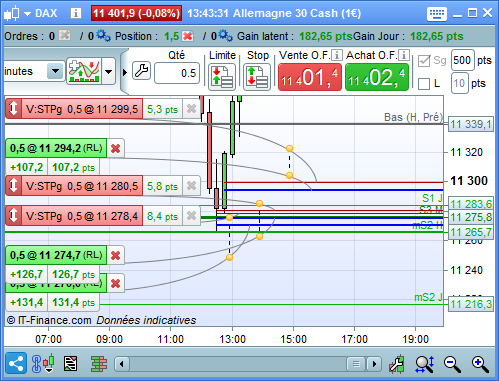499x381 pixels.
Task: Open the timeframe minutes dropdown
Action: (x=55, y=71)
